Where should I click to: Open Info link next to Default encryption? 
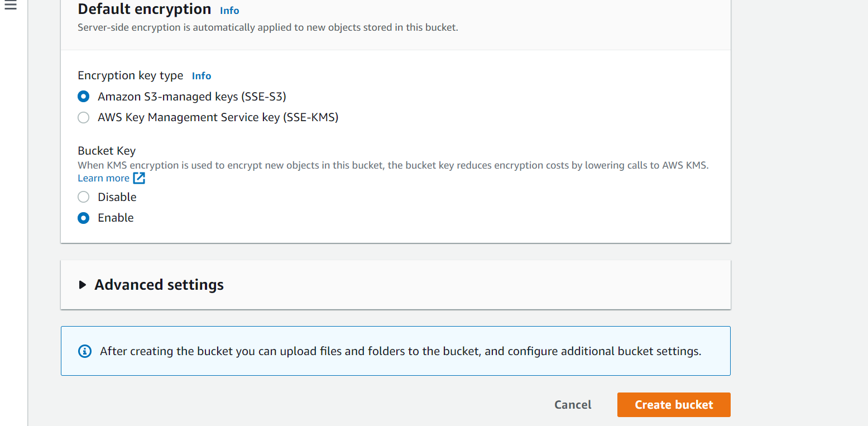coord(229,11)
